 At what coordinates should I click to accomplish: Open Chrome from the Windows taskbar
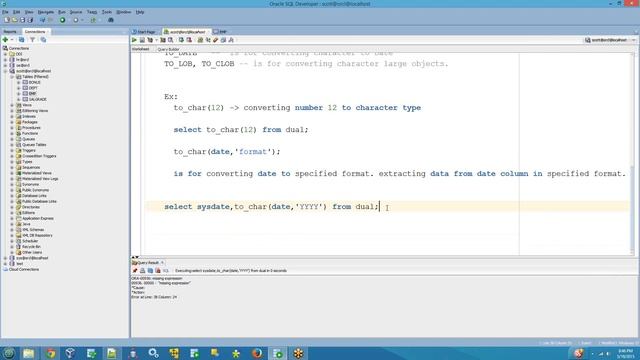[50, 353]
